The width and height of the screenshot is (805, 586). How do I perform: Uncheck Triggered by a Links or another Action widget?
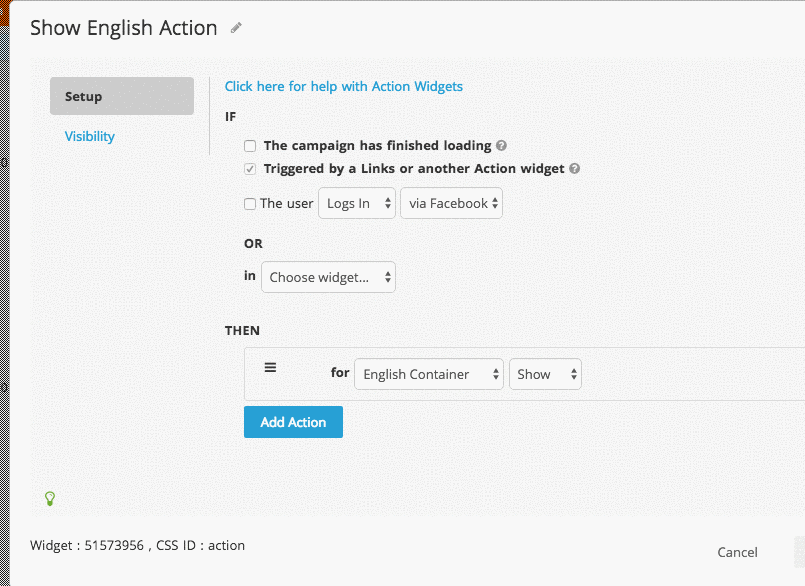[x=249, y=168]
